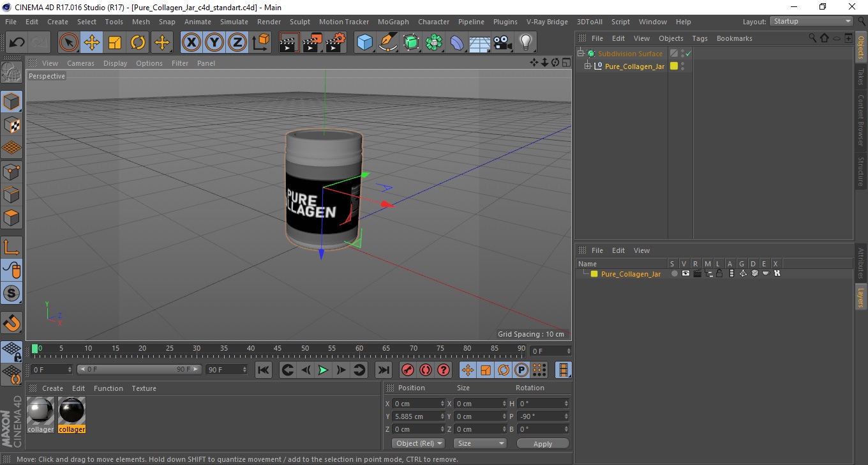Click Pure_Collagen_Jar yellow layer swatch in Objects

pos(673,66)
